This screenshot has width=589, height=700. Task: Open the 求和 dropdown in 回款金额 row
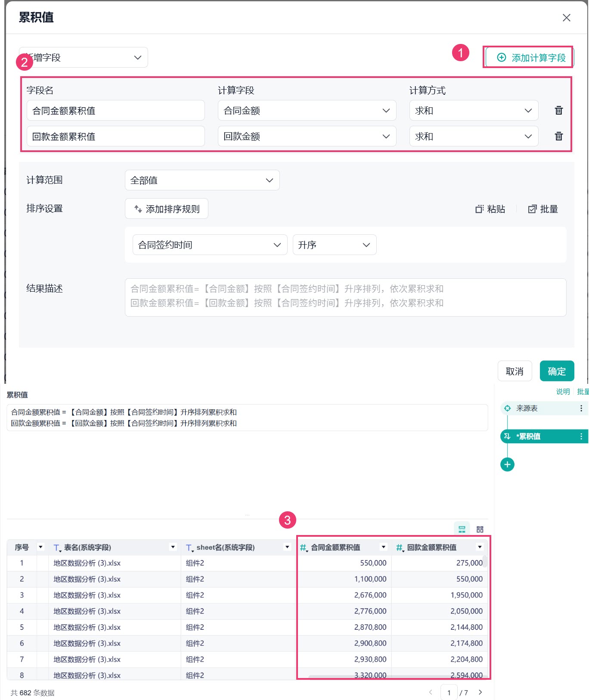pyautogui.click(x=474, y=137)
